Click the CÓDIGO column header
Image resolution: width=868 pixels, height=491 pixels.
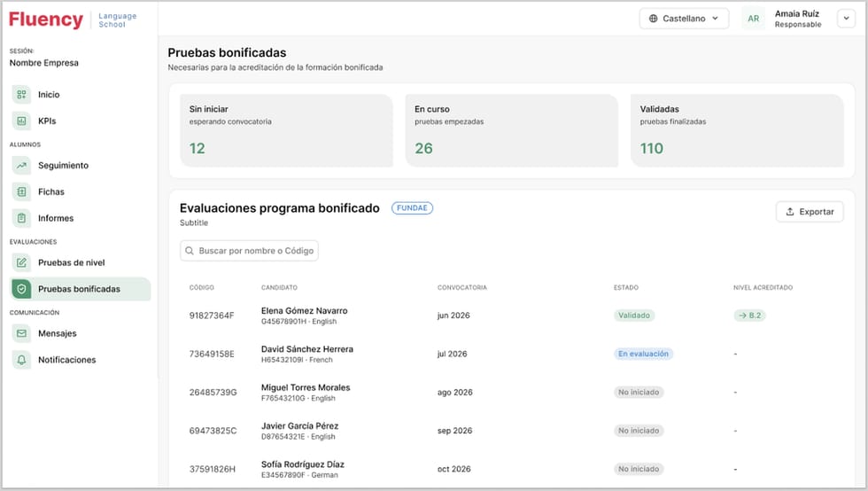coord(202,288)
